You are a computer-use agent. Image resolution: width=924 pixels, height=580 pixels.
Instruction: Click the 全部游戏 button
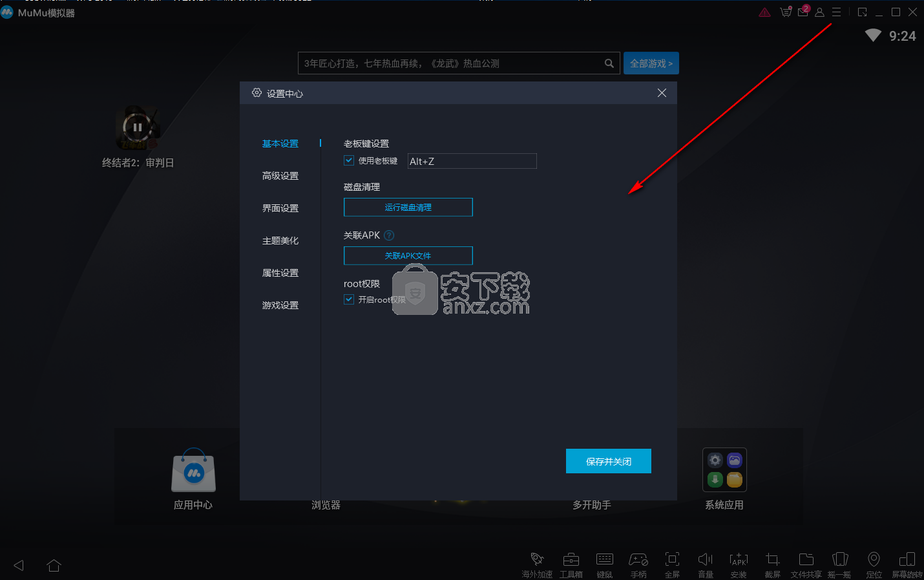(651, 63)
